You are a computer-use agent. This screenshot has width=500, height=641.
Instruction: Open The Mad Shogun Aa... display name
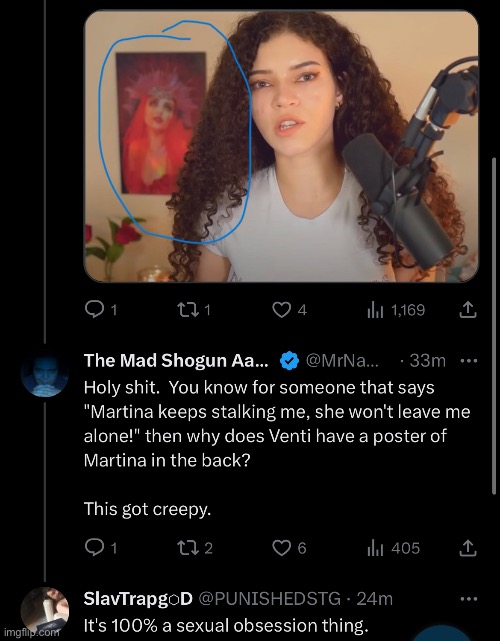coord(176,361)
